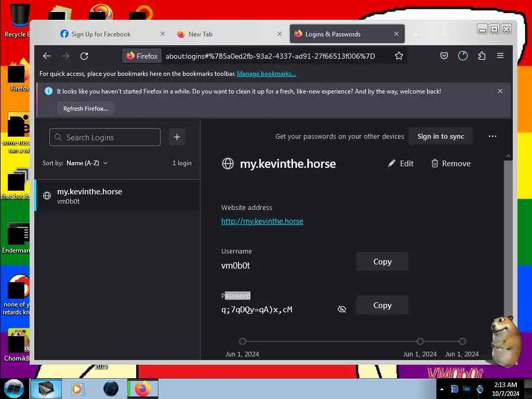Close the Logins & Passwords tab
Image resolution: width=532 pixels, height=399 pixels.
pos(396,34)
